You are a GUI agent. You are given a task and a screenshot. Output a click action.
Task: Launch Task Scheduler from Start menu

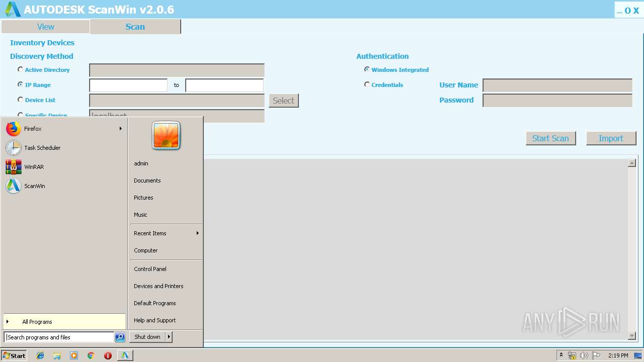[x=14, y=148]
